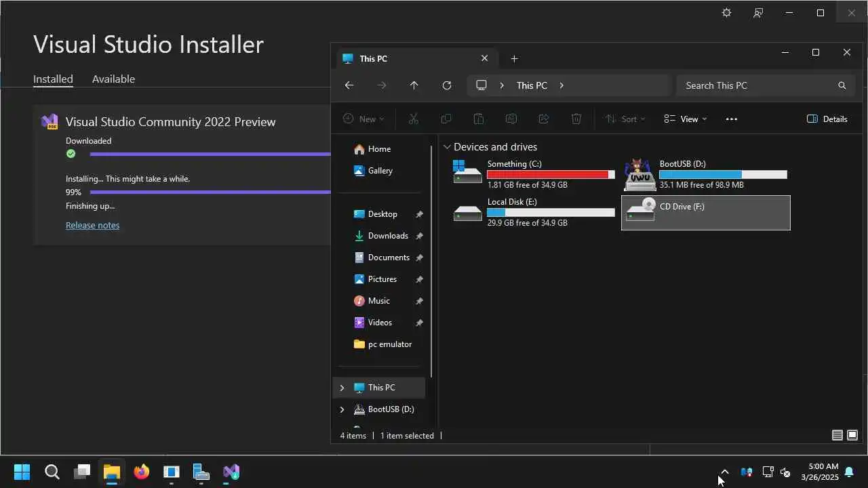Open the notification bell

[849, 472]
